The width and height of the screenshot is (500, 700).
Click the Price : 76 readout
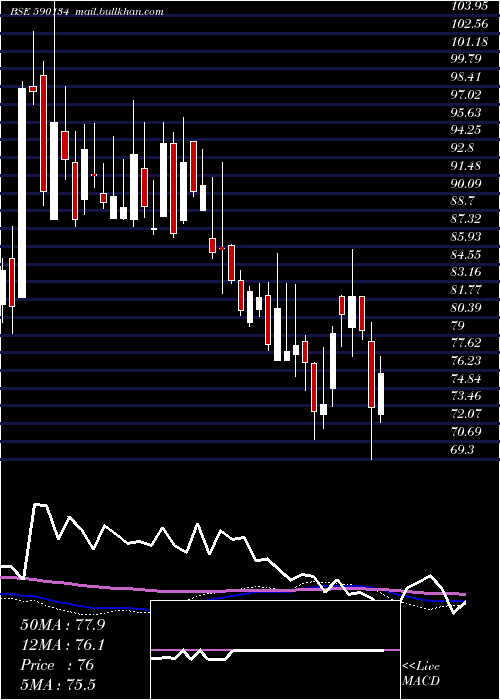pyautogui.click(x=57, y=665)
